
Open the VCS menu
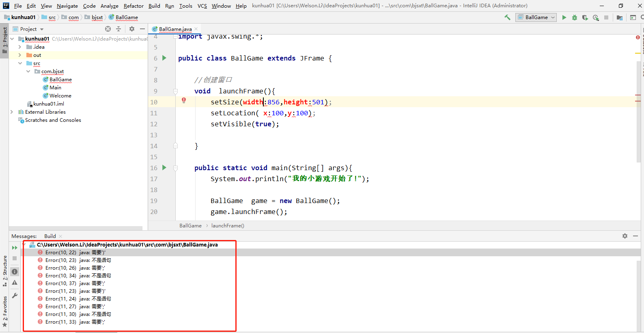202,6
